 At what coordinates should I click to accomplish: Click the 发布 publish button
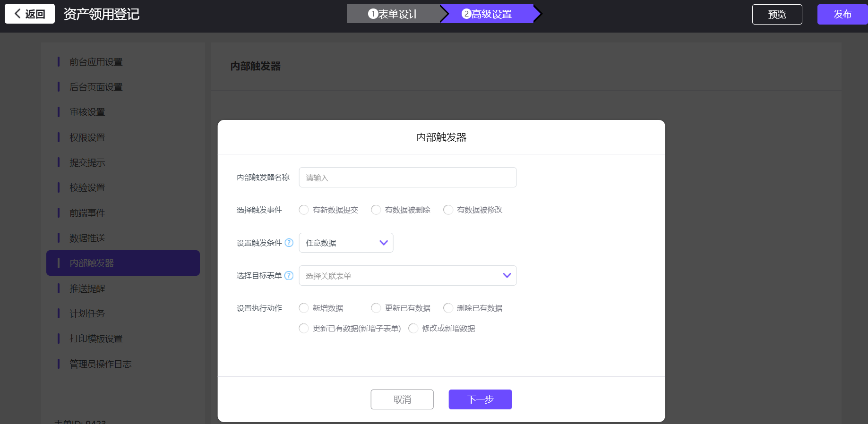click(x=842, y=14)
